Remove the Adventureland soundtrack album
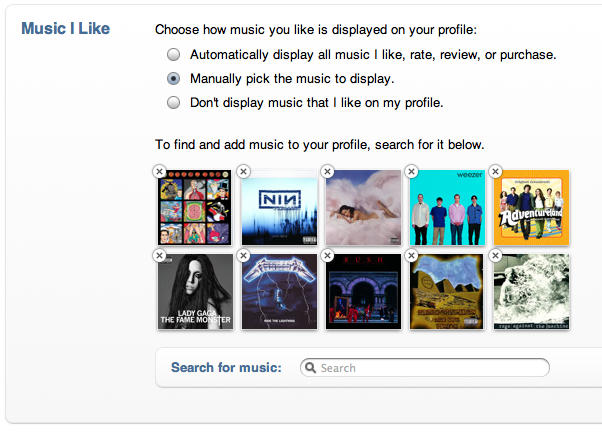 (495, 172)
